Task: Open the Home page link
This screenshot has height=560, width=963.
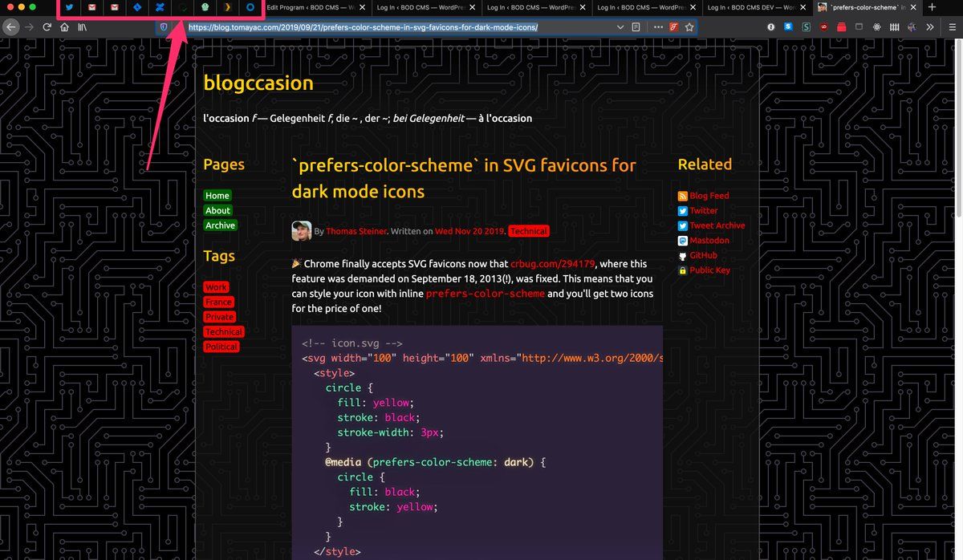Action: 217,196
